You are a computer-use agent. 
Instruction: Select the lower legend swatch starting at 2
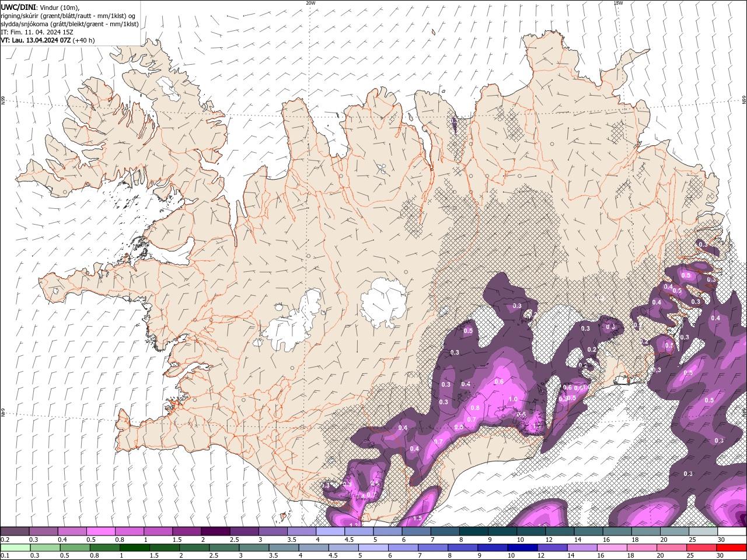pos(194,548)
